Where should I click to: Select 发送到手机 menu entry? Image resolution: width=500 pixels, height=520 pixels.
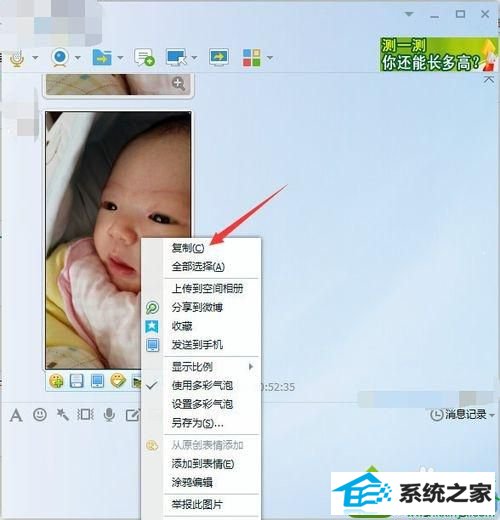click(x=197, y=344)
